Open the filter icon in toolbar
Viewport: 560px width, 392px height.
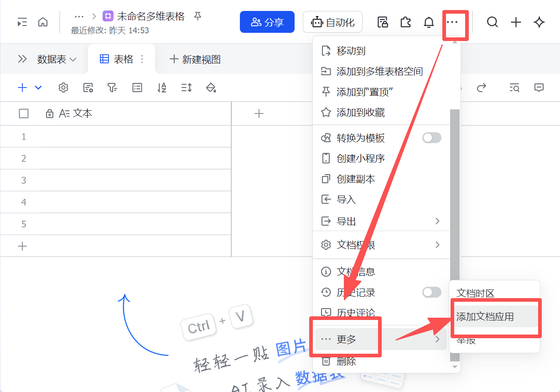[112, 88]
